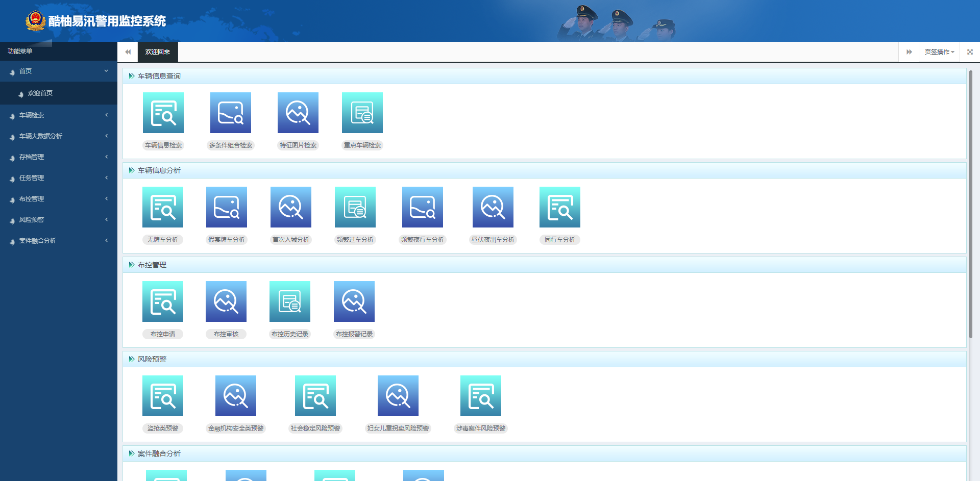Select the 欢迎回来 tab
This screenshot has height=481, width=980.
(158, 52)
